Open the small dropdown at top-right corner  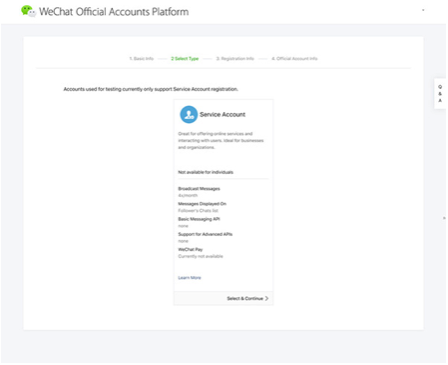(x=423, y=10)
